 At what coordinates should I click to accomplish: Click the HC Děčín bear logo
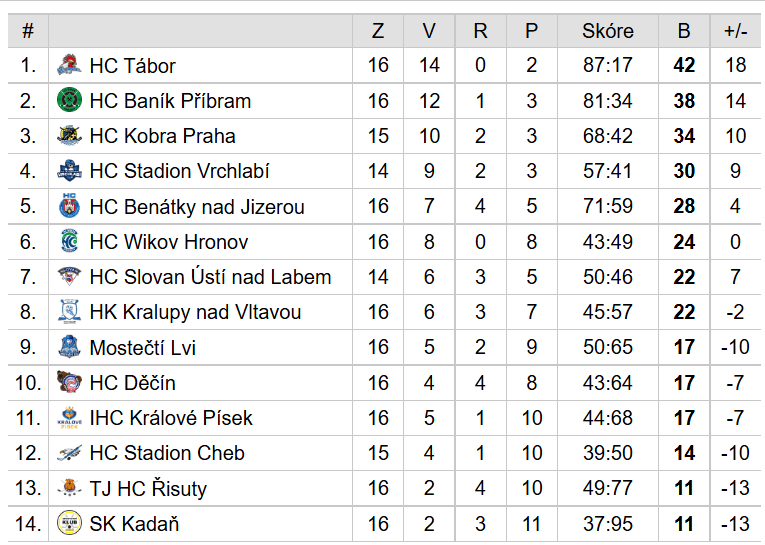pos(69,382)
